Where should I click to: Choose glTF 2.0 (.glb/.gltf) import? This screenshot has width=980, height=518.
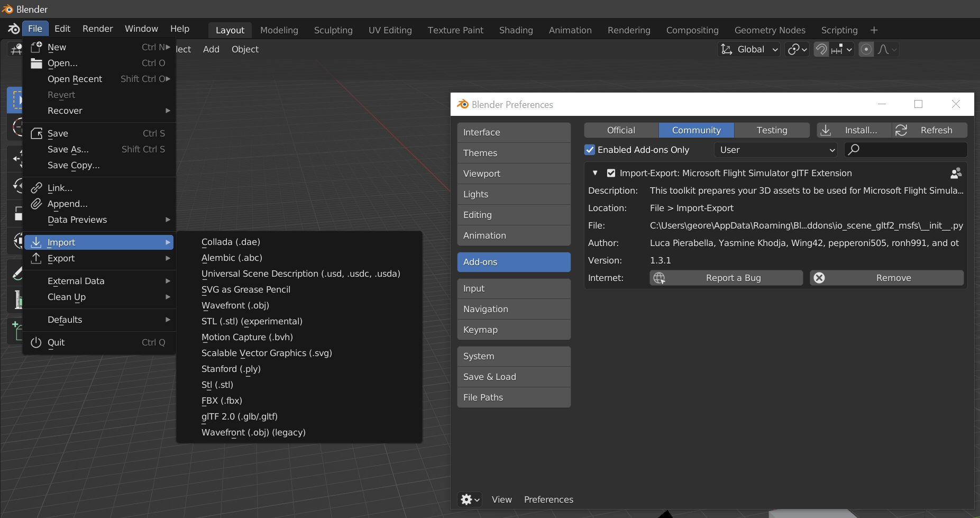click(299, 416)
